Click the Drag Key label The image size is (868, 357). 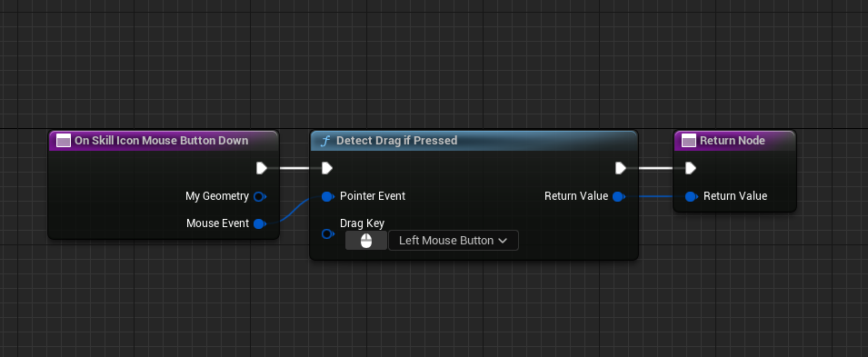tap(362, 223)
